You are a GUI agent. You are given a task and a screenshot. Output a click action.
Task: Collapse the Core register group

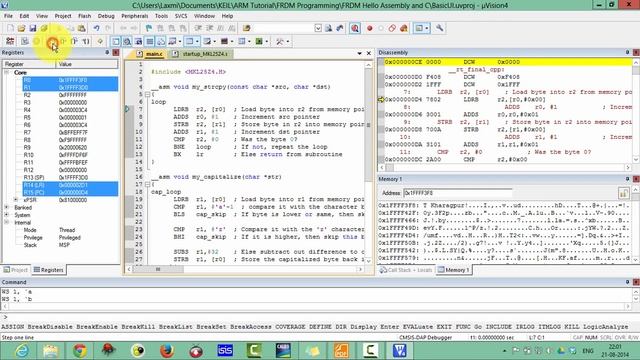(7, 72)
